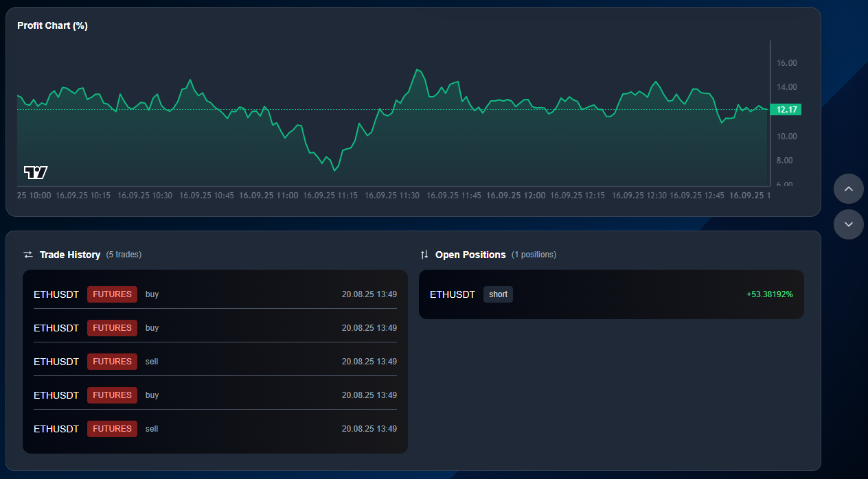Click the 16.09.25 10:30 time label
This screenshot has height=479, width=868.
point(145,196)
